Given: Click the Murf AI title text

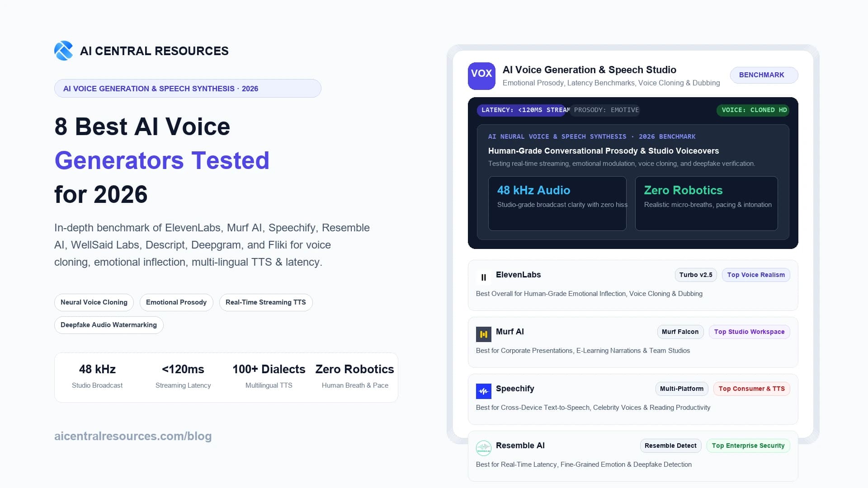Looking at the screenshot, I should pyautogui.click(x=509, y=332).
